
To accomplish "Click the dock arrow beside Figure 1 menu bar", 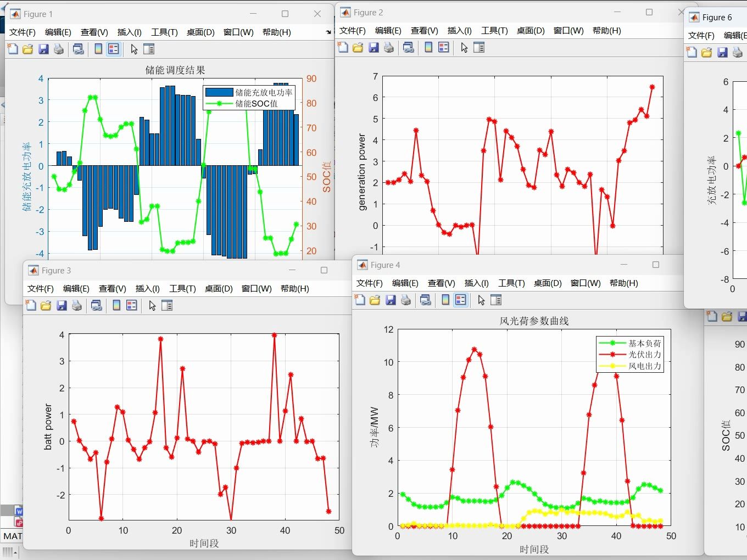I will [328, 32].
